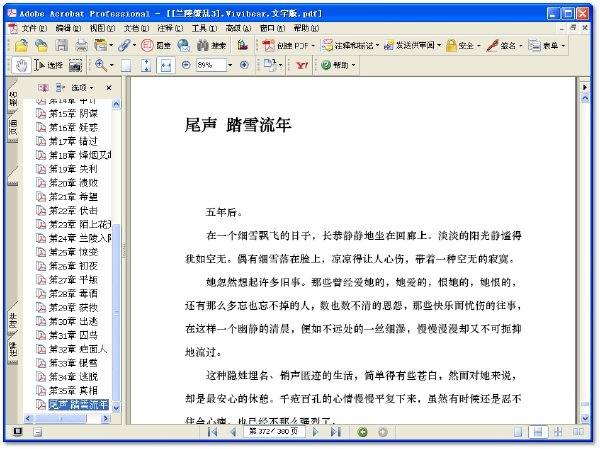Click the page number input field
Image resolution: width=600 pixels, height=449 pixels.
(x=274, y=432)
